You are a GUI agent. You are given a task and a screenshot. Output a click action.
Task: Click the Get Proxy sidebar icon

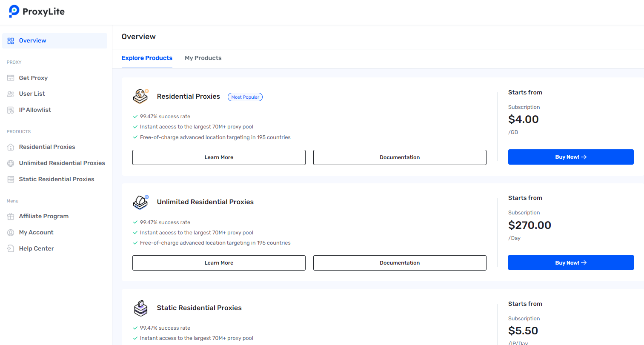[x=11, y=78]
